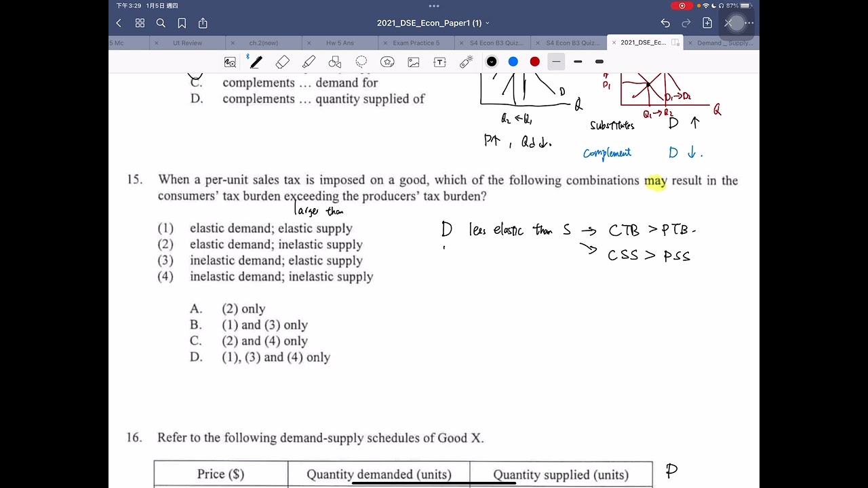The height and width of the screenshot is (488, 868).
Task: Redo the last undone action
Action: click(x=686, y=23)
